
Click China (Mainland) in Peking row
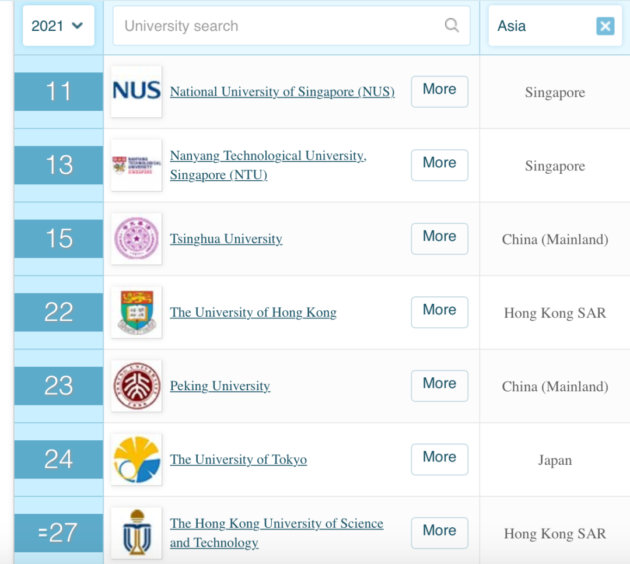pos(555,386)
